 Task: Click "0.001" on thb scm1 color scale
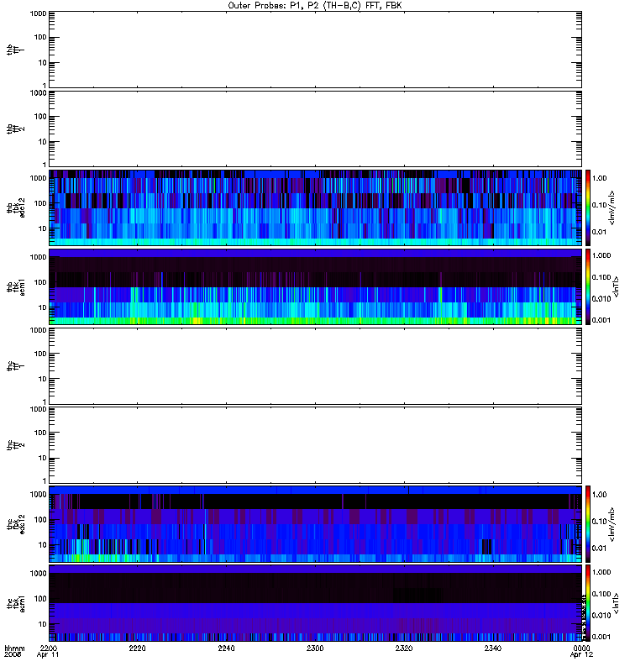pos(601,320)
